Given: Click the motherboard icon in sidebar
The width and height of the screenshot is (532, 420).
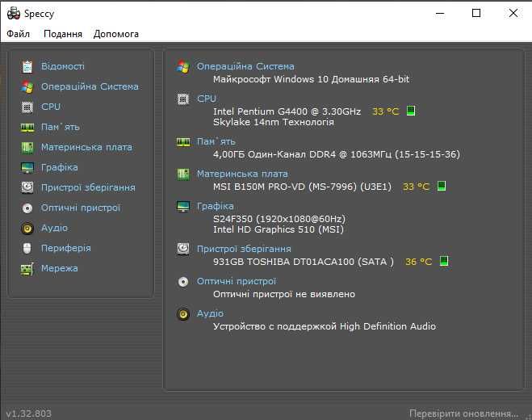Looking at the screenshot, I should pyautogui.click(x=27, y=147).
